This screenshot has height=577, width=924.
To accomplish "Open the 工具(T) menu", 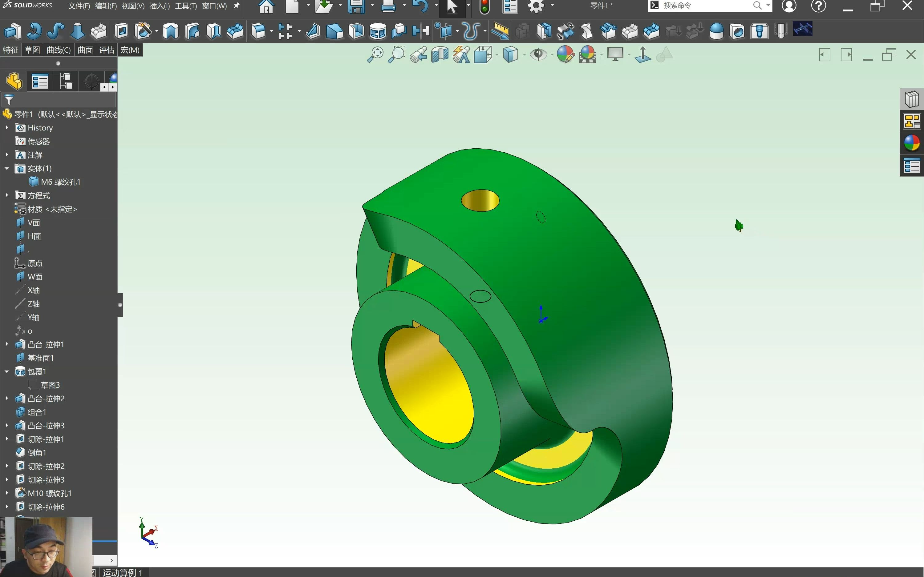I will tap(185, 6).
